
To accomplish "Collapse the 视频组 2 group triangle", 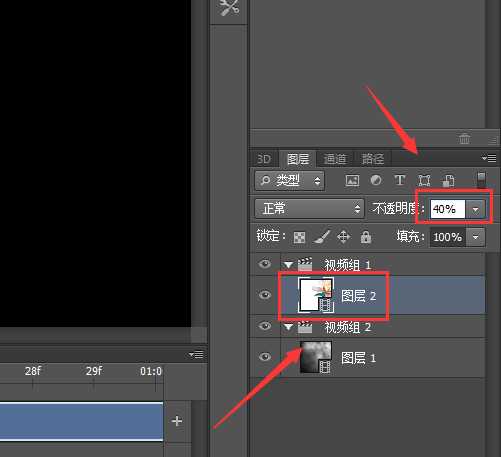I will pos(288,327).
